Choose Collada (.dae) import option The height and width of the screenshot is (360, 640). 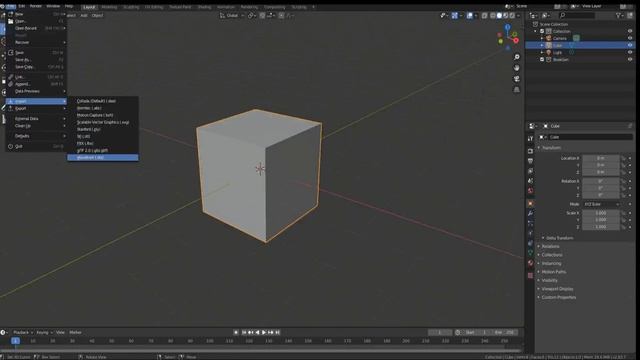pyautogui.click(x=103, y=101)
